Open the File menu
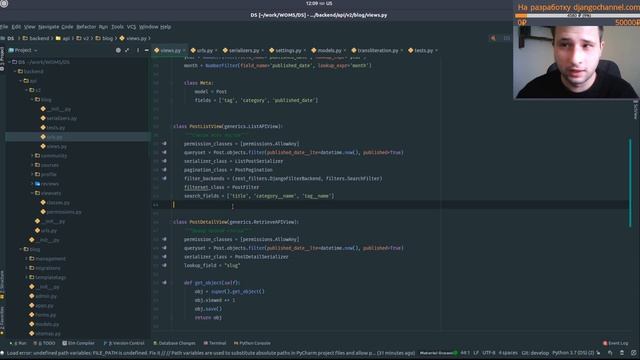The image size is (640, 360). point(4,27)
